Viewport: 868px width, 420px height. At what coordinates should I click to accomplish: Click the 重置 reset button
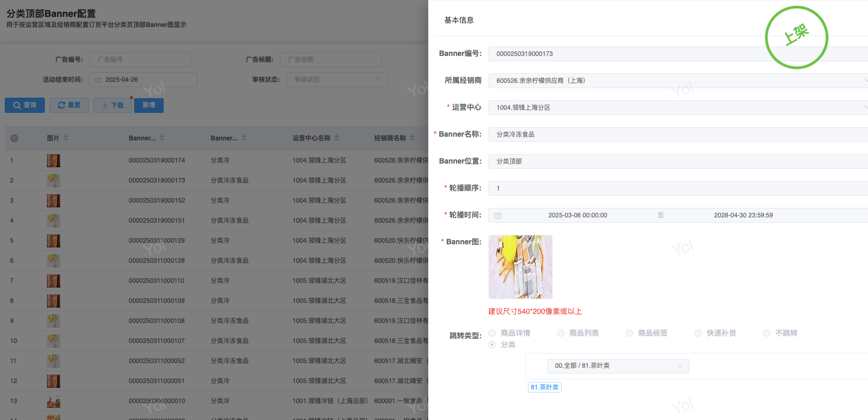tap(69, 106)
